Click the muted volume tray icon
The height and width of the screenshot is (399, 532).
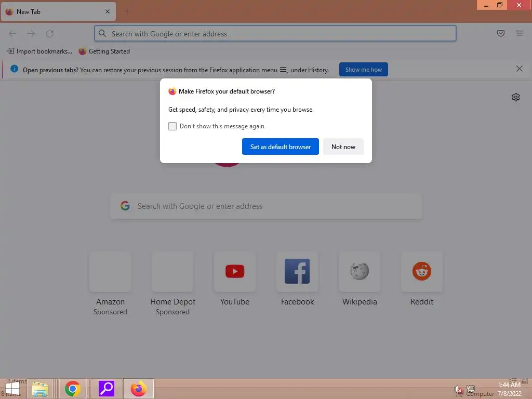458,390
